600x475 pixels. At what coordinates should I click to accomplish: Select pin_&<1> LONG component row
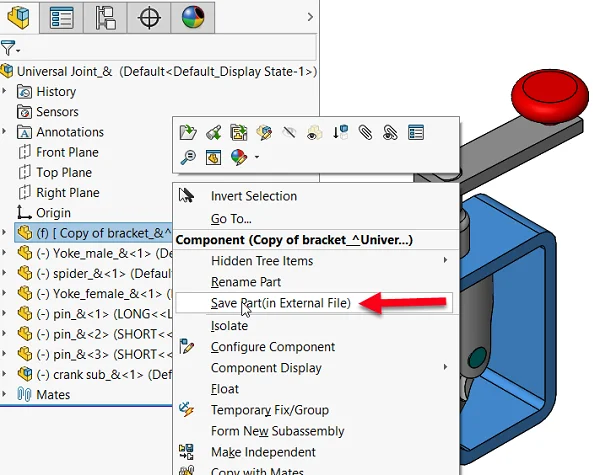(x=94, y=314)
